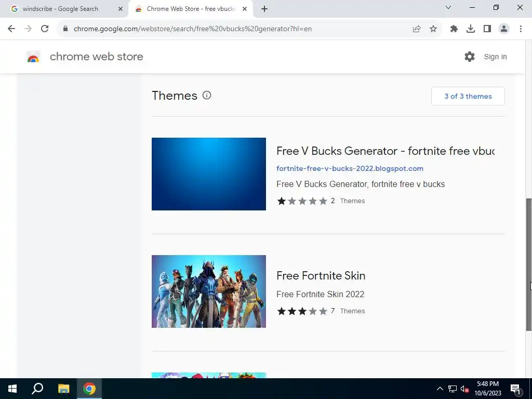Click the Themes section heading
532x399 pixels.
[175, 96]
